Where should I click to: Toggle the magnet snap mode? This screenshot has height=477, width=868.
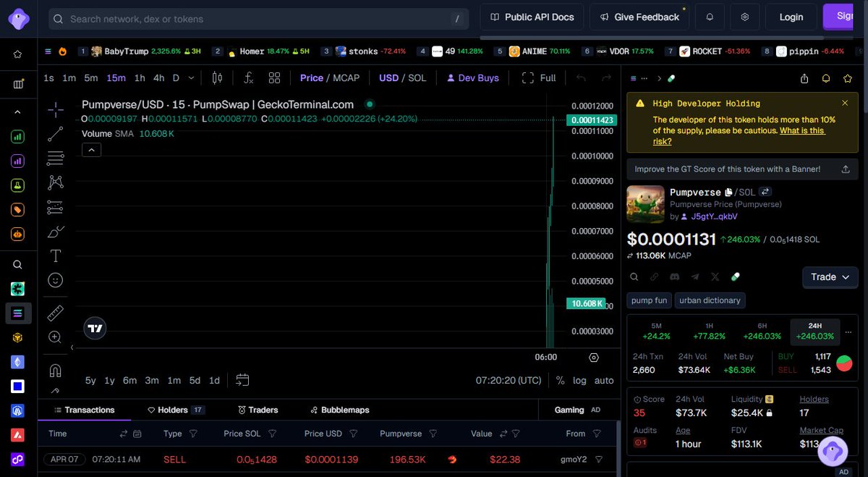[x=56, y=370]
